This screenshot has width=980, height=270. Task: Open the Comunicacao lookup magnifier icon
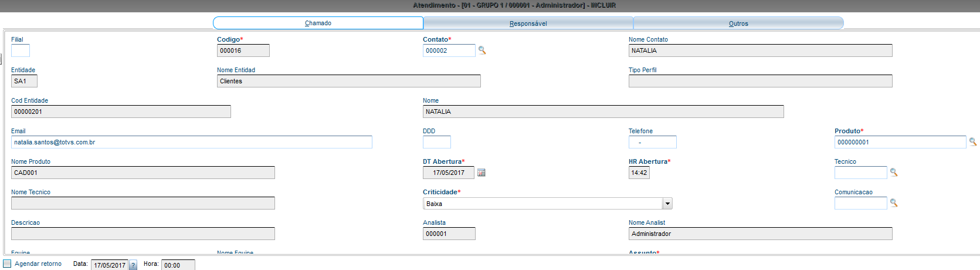tap(894, 203)
